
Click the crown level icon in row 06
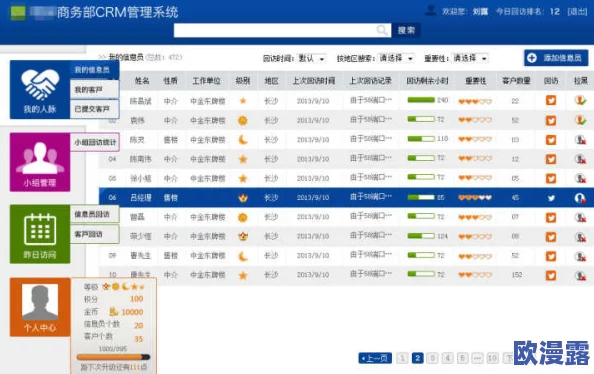pos(243,197)
